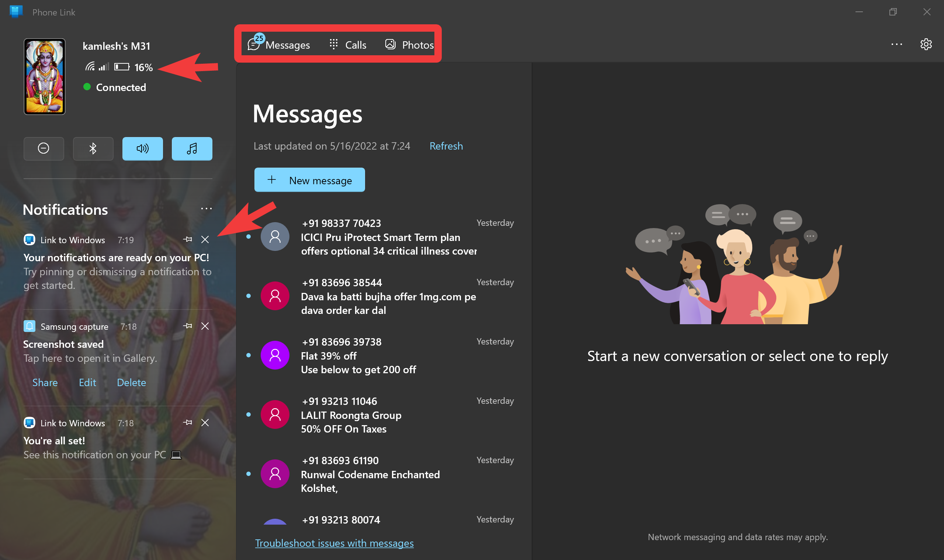This screenshot has height=560, width=944.
Task: Click avatar of +91 93213 11046 contact
Action: pos(275,414)
